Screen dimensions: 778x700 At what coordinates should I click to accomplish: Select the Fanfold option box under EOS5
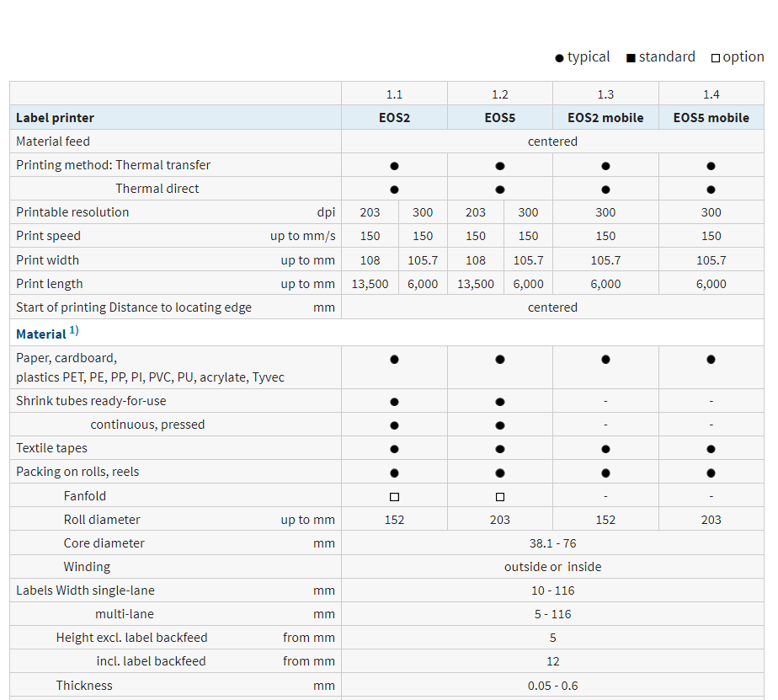(500, 496)
